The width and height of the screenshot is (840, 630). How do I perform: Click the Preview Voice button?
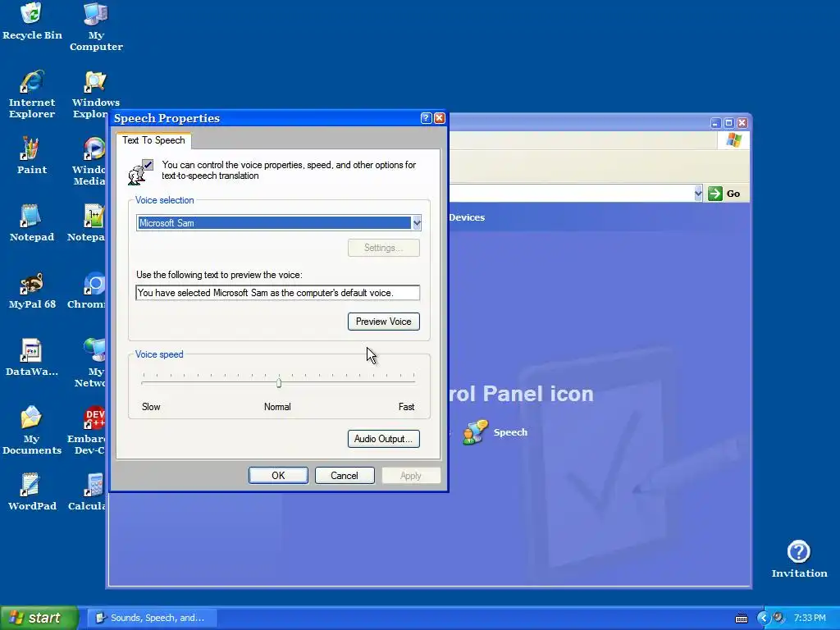384,322
